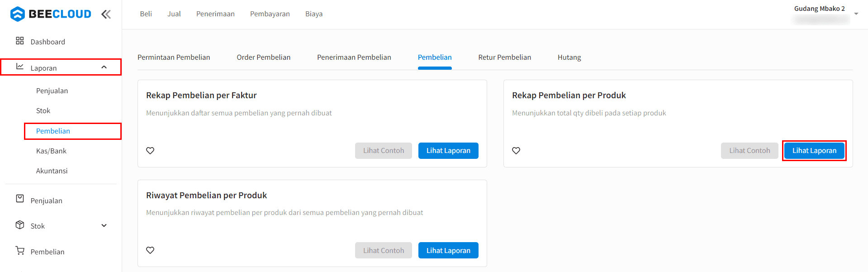The width and height of the screenshot is (868, 272).
Task: Switch to the Hutang tab
Action: [x=569, y=57]
